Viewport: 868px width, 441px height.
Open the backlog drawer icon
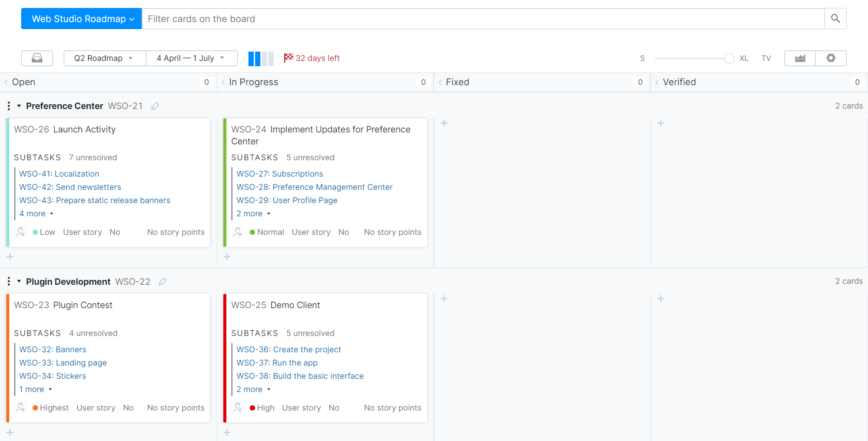click(x=37, y=58)
